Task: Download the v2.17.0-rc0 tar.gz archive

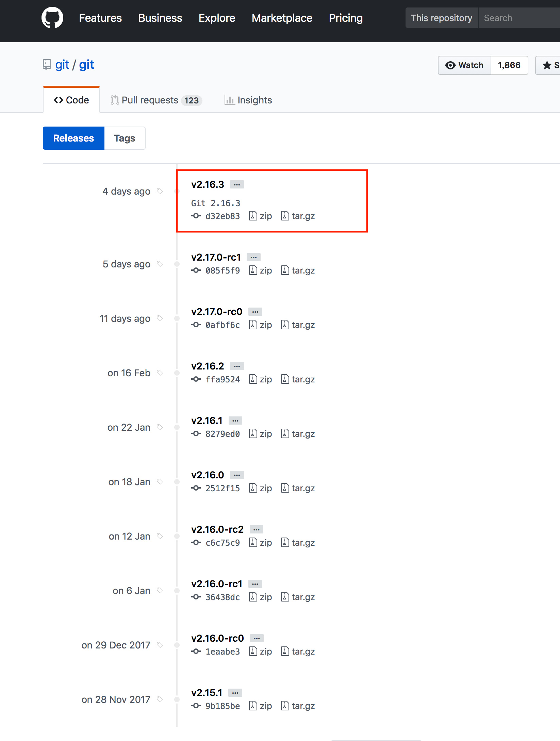Action: tap(298, 325)
